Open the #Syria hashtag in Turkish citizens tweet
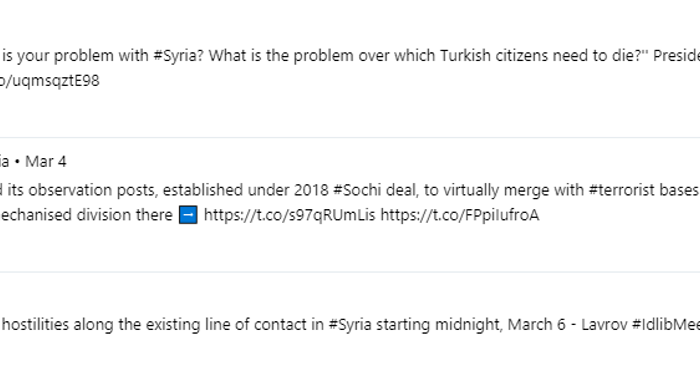Viewport: 700px width, 376px height. point(179,56)
